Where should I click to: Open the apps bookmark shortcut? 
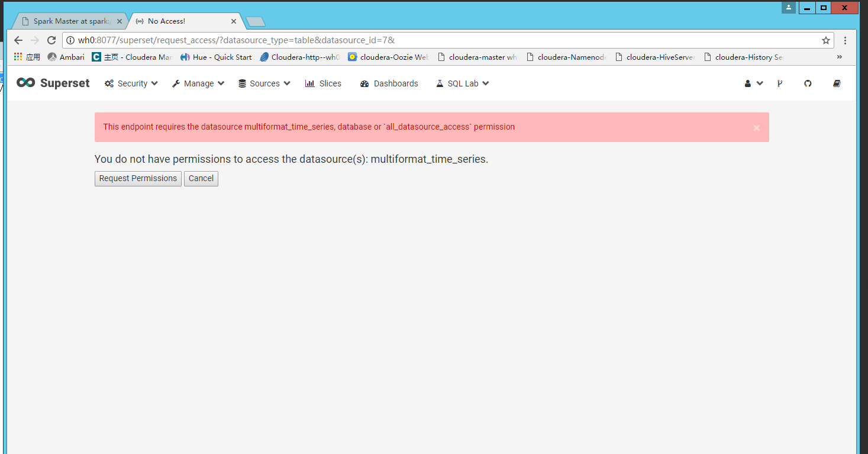point(27,57)
